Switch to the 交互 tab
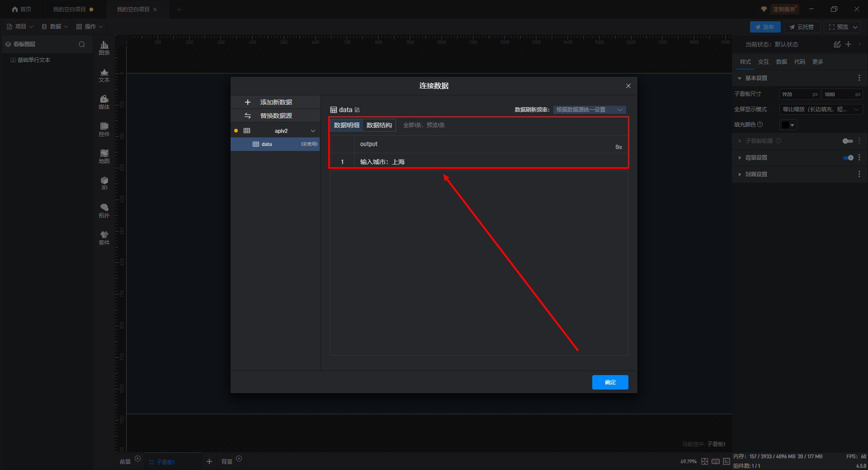 pyautogui.click(x=764, y=62)
